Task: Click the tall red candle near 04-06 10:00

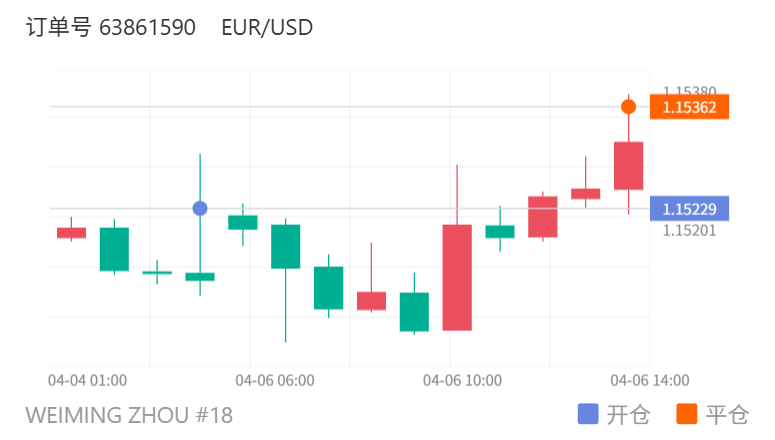Action: [457, 277]
